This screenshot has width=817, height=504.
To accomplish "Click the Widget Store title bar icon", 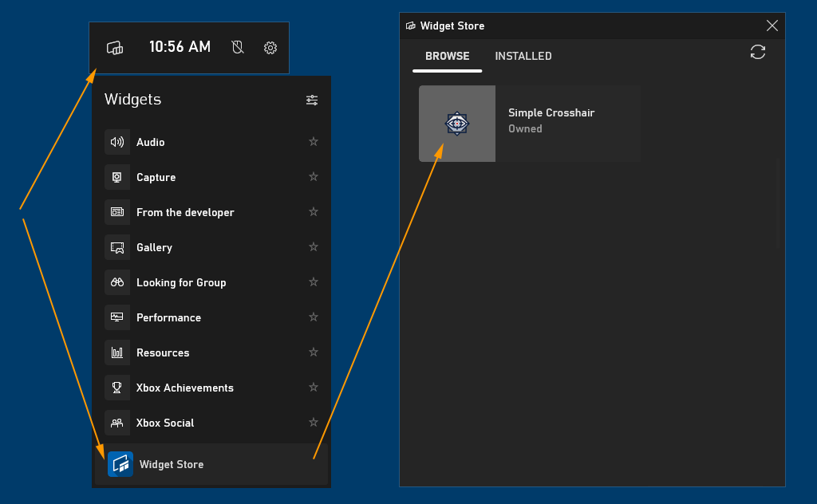I will (411, 26).
